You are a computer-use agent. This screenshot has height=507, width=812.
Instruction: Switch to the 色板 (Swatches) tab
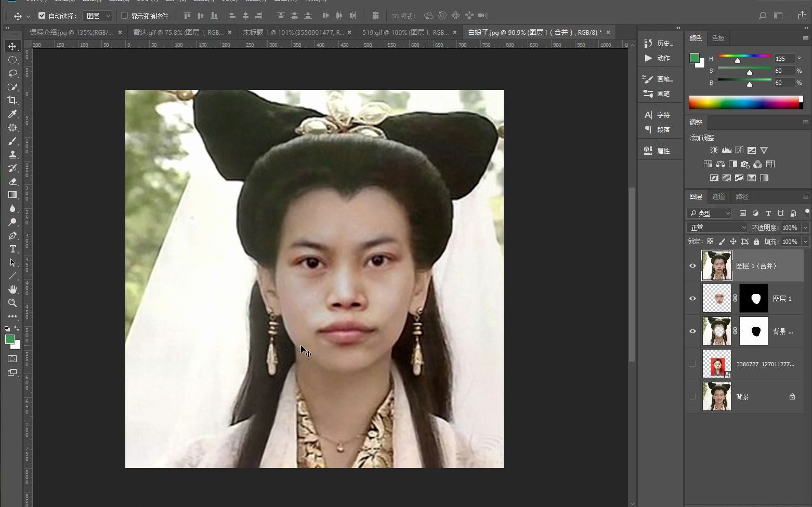(x=718, y=38)
